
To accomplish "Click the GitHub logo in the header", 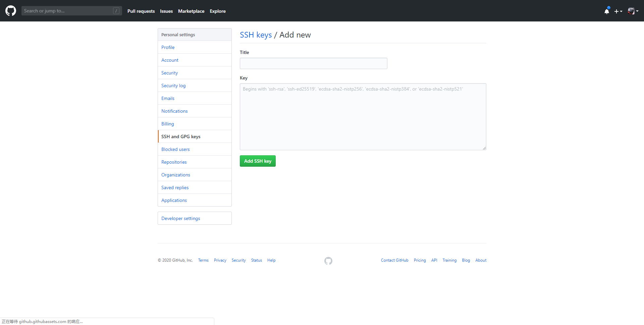I will [11, 11].
